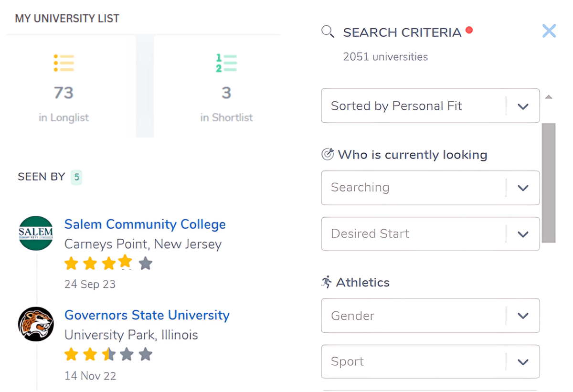Click the magnifier icon beside SEARCH CRITERIA

click(328, 32)
